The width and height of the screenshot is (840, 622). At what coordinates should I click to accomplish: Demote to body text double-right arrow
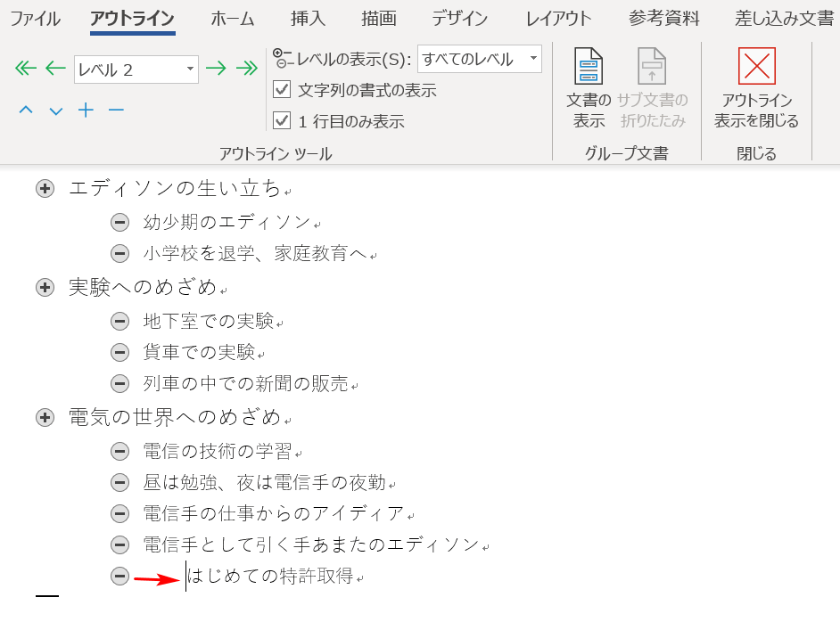[246, 68]
